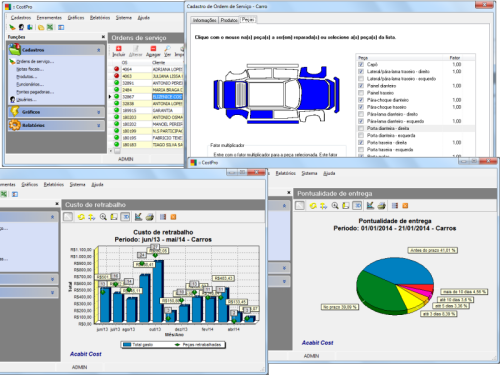This screenshot has width=500, height=375.
Task: Uncheck the Capô part checkbox
Action: [361, 64]
